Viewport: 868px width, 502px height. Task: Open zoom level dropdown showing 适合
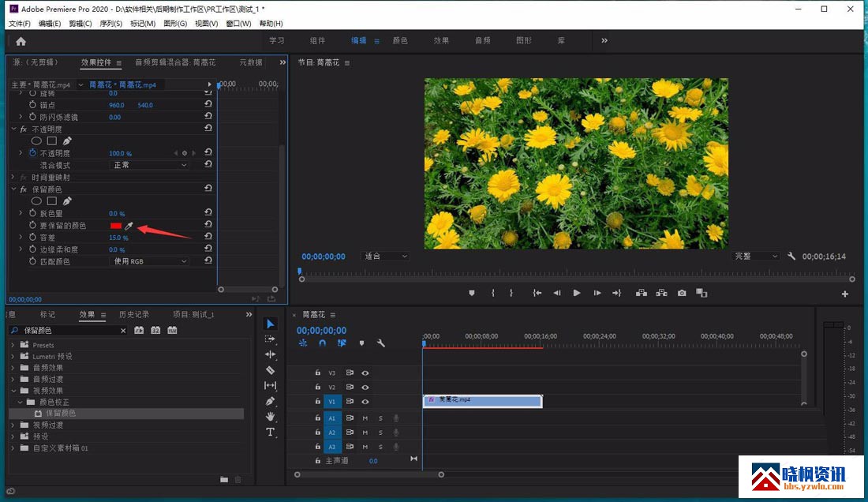[x=385, y=257]
